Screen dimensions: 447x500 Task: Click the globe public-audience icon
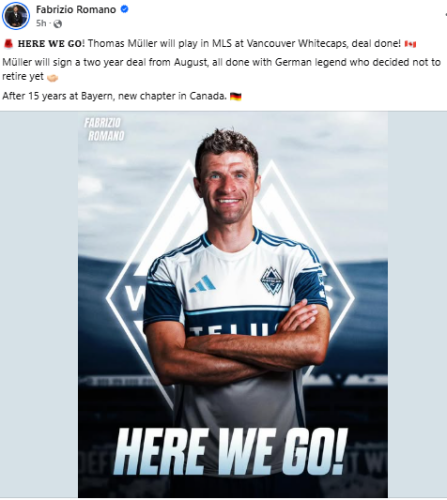[x=58, y=24]
